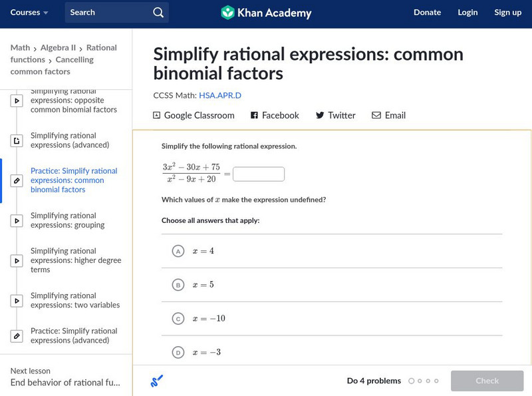Select answer choice B, x = 5
This screenshot has width=532, height=396.
pos(178,285)
